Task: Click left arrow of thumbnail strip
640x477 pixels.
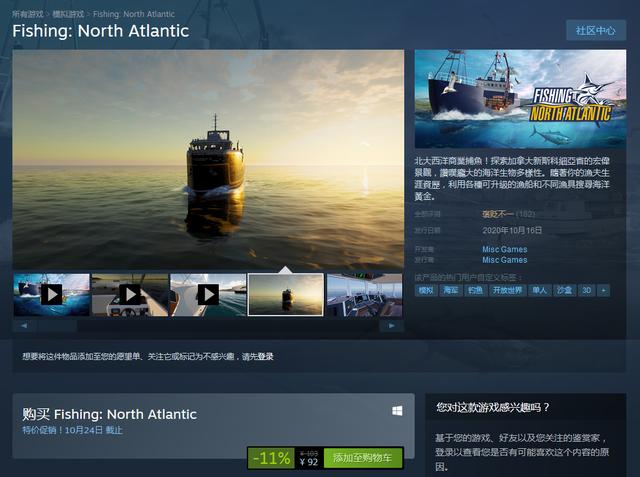Action: pyautogui.click(x=24, y=326)
